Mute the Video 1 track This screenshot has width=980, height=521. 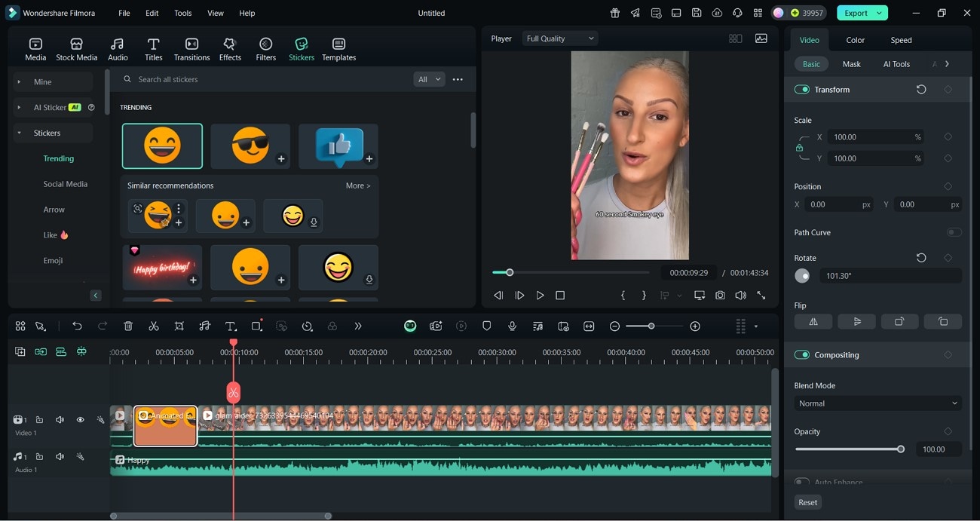coord(60,420)
